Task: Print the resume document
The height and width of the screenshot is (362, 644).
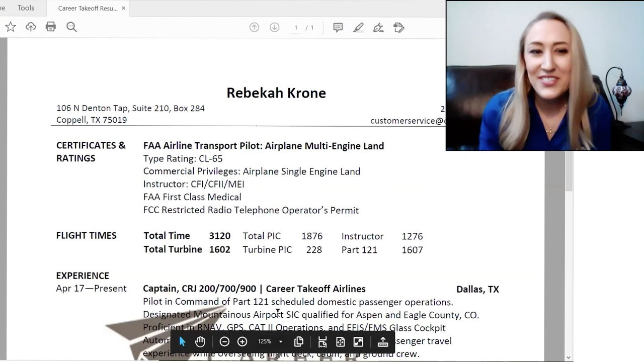Action: [x=51, y=27]
